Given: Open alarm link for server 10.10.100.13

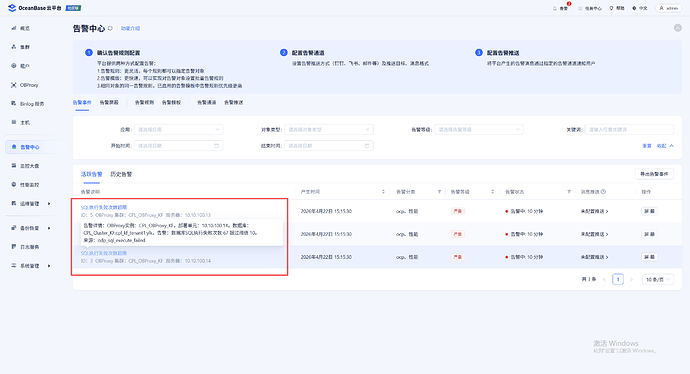Looking at the screenshot, I should (x=104, y=207).
